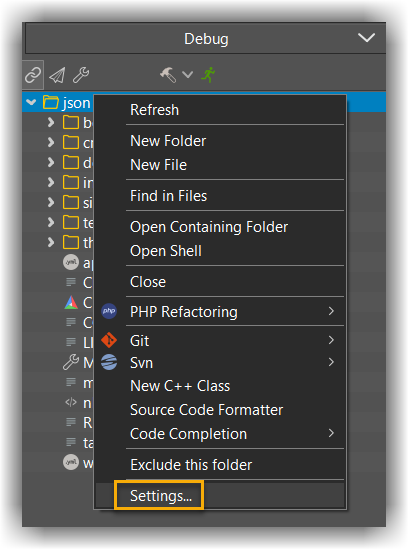Click the Git logo icon
The width and height of the screenshot is (409, 550).
(109, 340)
